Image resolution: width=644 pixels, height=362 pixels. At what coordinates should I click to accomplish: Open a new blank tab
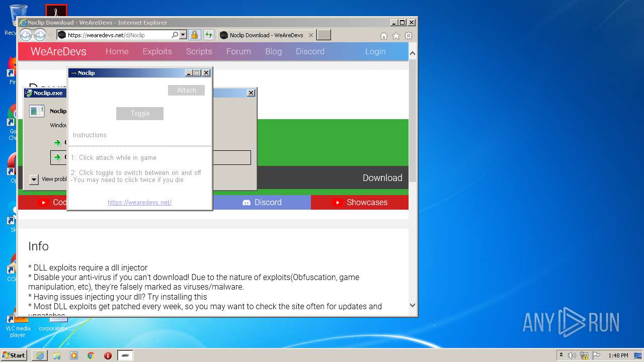tap(324, 35)
